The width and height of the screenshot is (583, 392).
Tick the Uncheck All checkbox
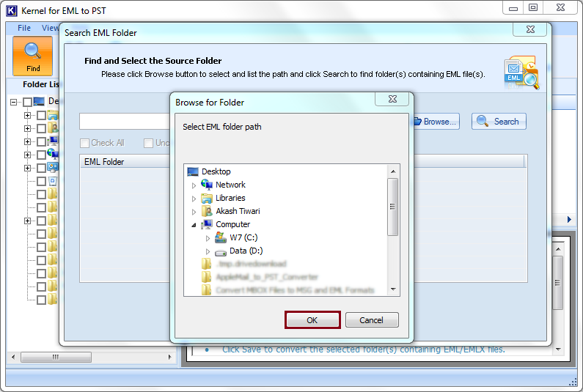pos(148,143)
